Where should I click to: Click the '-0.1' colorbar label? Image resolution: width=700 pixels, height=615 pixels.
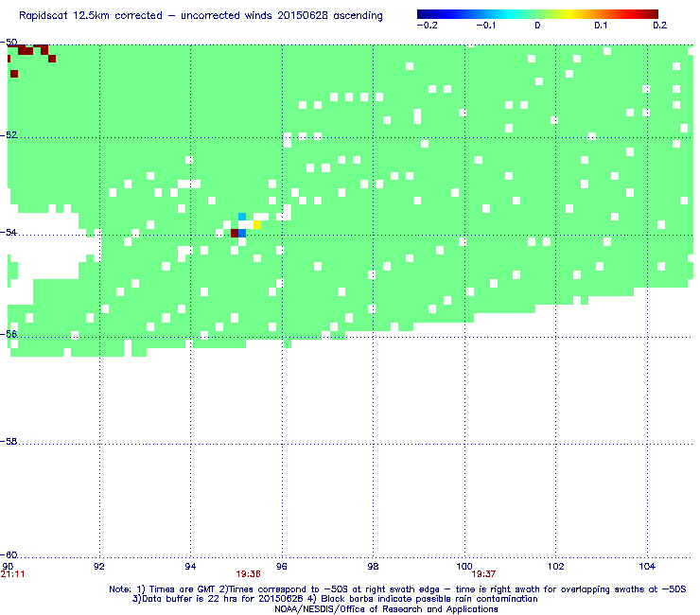click(485, 26)
